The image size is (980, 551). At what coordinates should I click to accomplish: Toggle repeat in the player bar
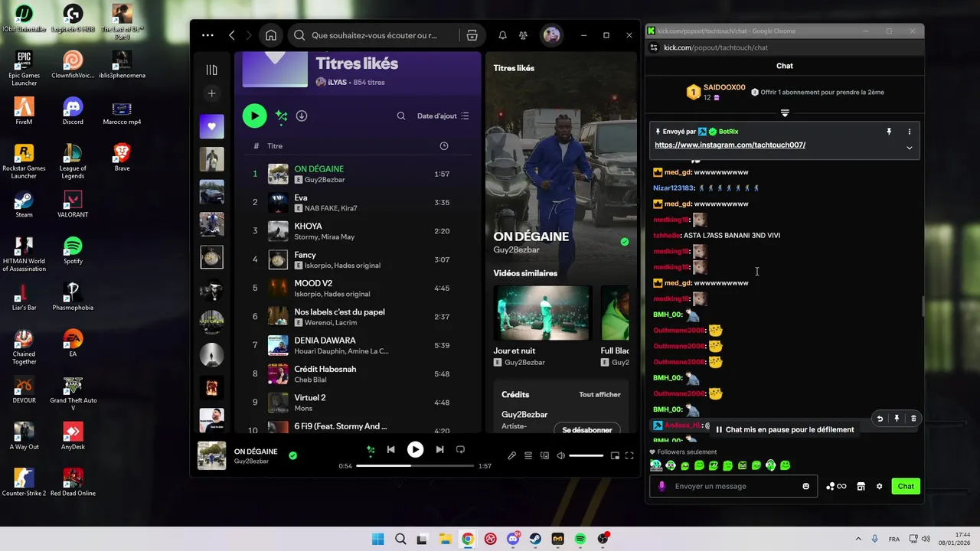[460, 450]
